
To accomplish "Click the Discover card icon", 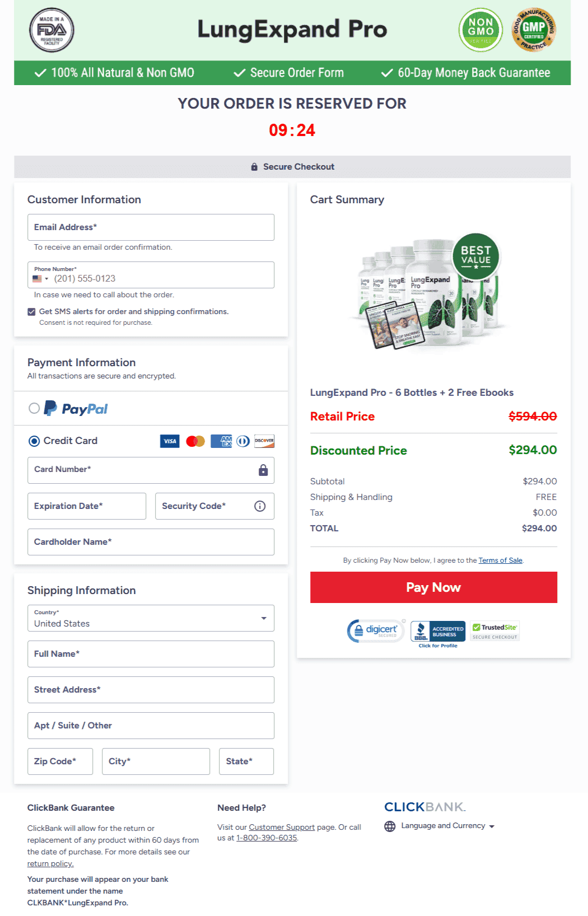I will 264,441.
